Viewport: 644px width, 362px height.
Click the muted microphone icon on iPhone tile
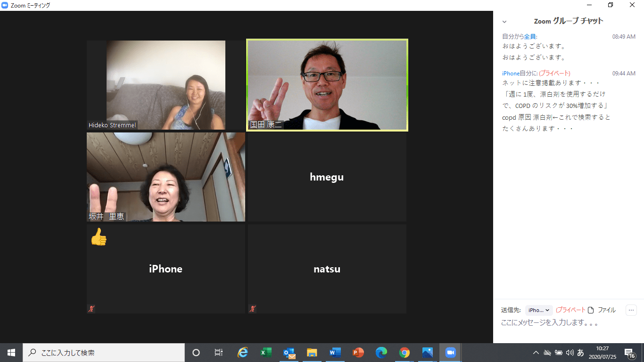coord(91,309)
